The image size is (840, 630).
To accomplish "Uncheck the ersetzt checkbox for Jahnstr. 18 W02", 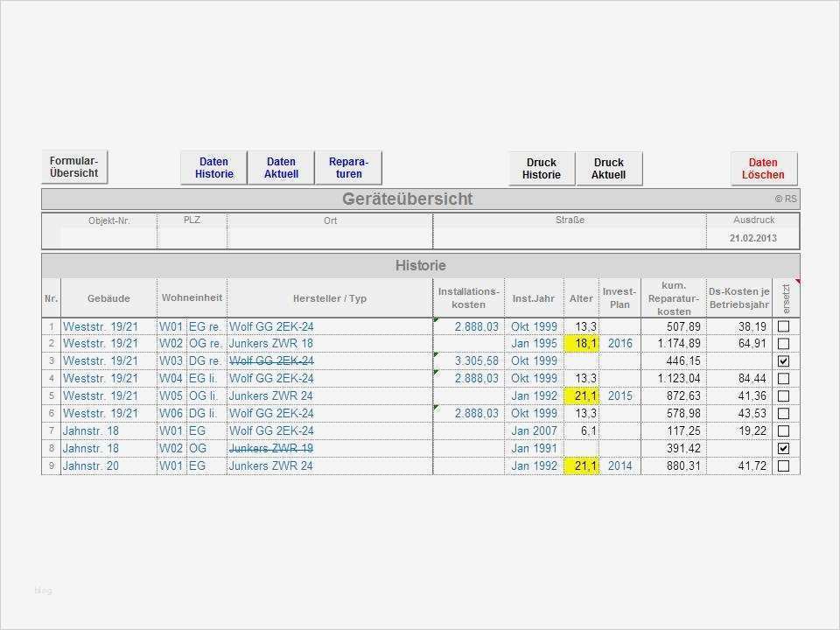I will [783, 448].
